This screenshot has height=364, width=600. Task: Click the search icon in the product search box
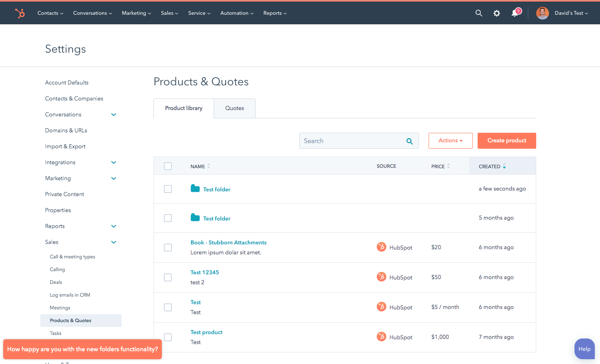[x=409, y=141]
